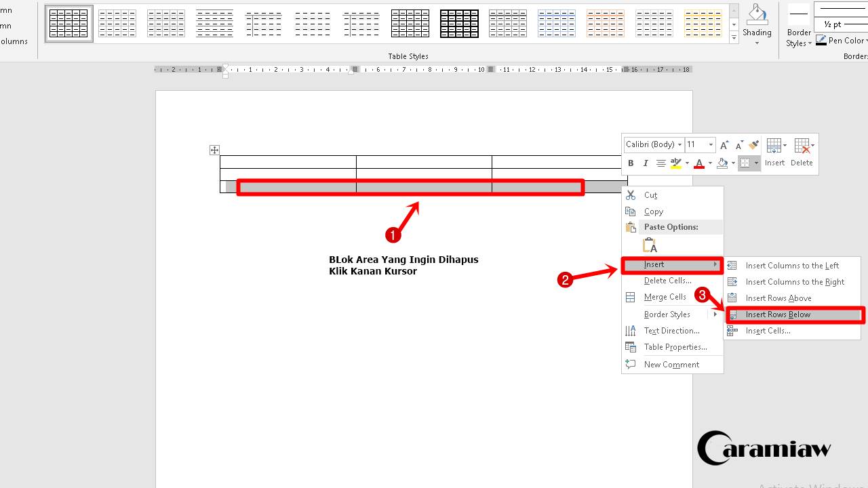Apply the gold-accented table style thumbnail
Viewport: 868px width, 488px height.
[x=703, y=24]
